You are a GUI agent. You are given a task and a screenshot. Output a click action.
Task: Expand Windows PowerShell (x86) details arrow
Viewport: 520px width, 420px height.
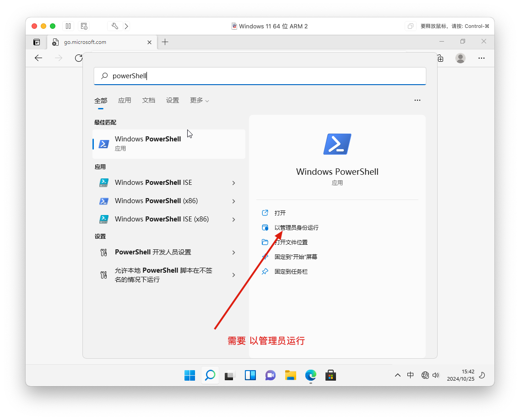click(234, 201)
